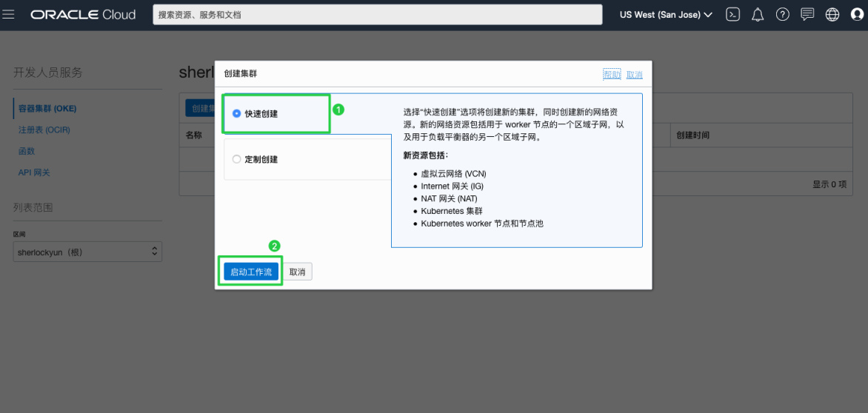Open the help question mark icon

point(782,15)
